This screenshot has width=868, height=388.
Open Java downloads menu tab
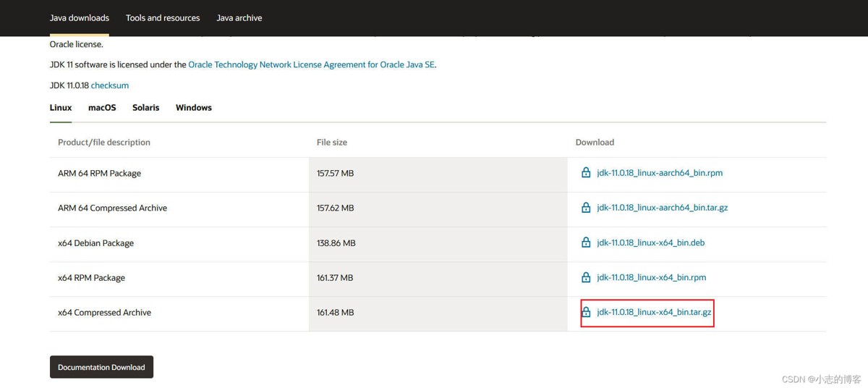(x=79, y=17)
